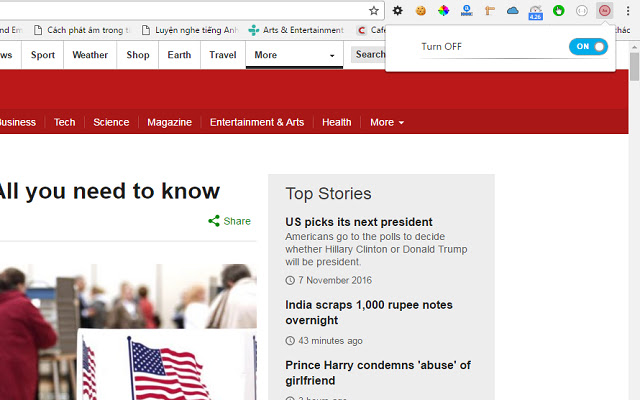This screenshot has height=400, width=640.
Task: Select the Science section in news bar
Action: [111, 122]
